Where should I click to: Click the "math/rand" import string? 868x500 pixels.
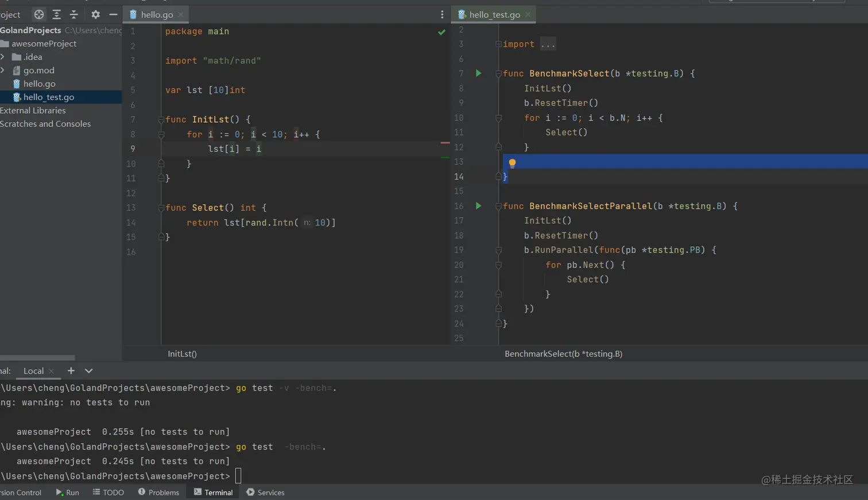coord(232,61)
